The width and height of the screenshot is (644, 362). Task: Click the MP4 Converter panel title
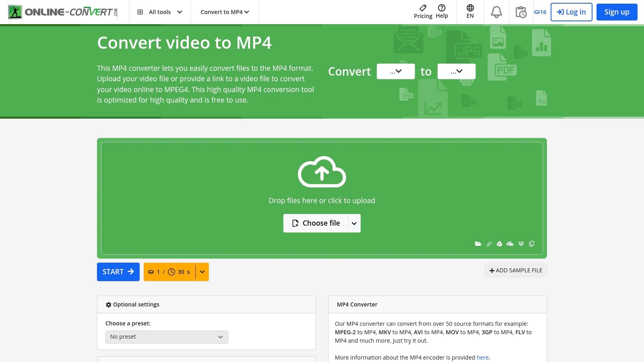click(357, 304)
